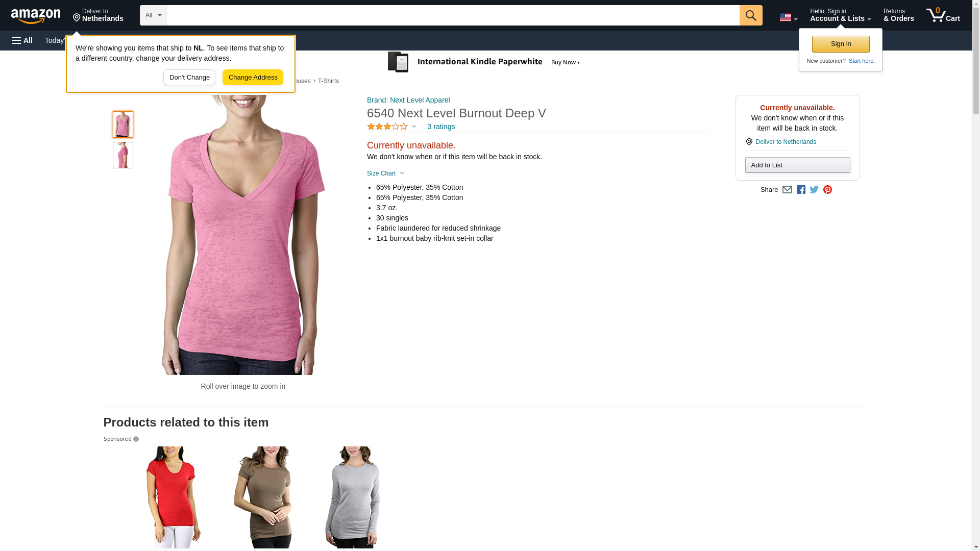980x551 pixels.
Task: Click the Amazon logo
Action: tap(36, 16)
